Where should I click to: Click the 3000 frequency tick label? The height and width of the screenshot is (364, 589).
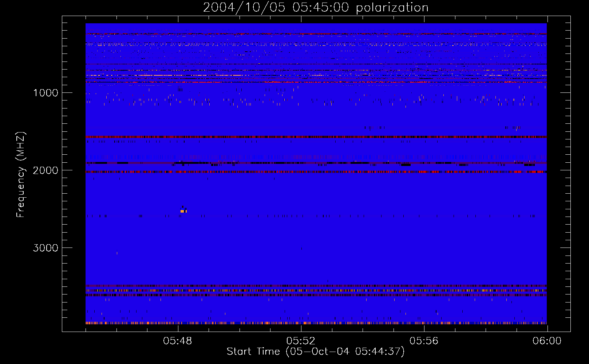[x=46, y=248]
